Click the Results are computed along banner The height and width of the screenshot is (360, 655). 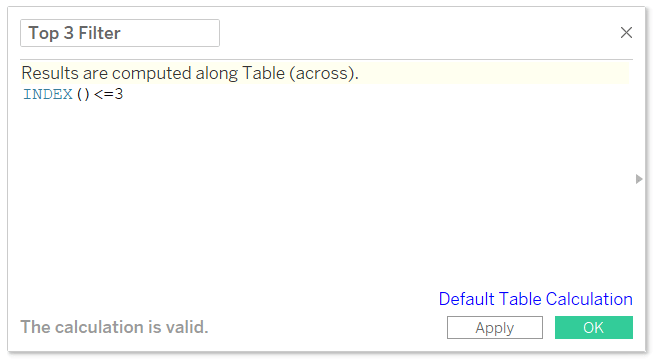coord(325,73)
